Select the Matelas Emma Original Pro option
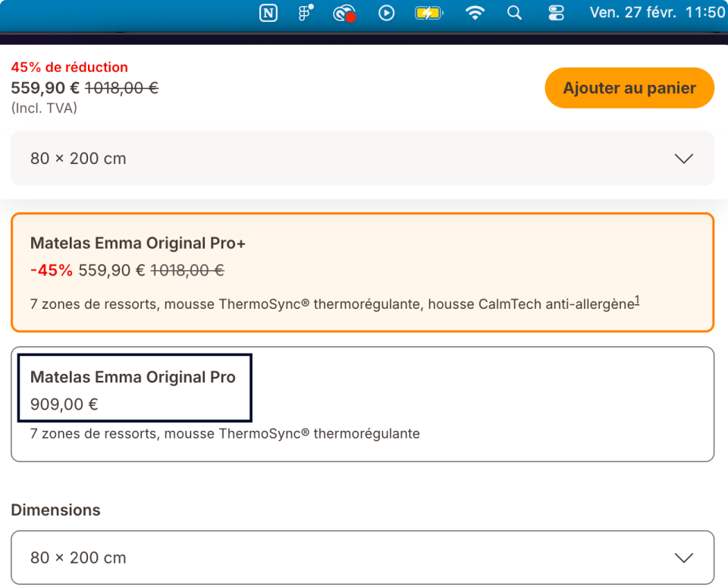This screenshot has width=728, height=588. 362,404
